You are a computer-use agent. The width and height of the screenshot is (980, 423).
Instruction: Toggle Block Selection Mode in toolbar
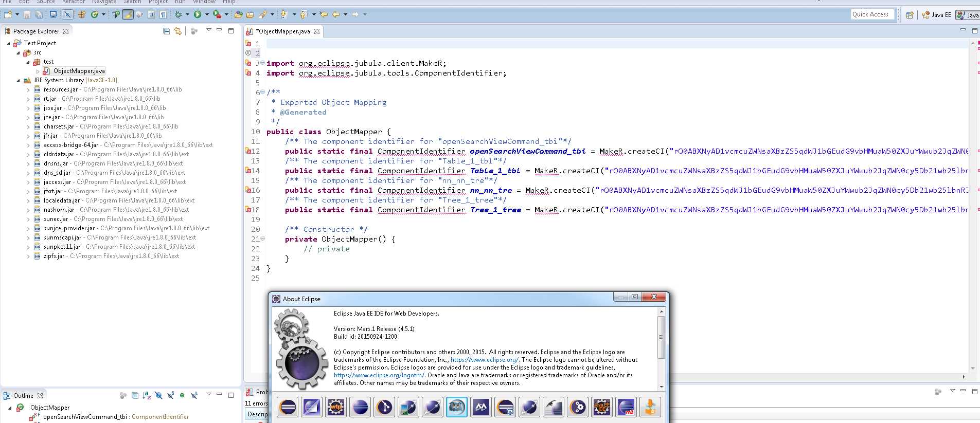151,15
